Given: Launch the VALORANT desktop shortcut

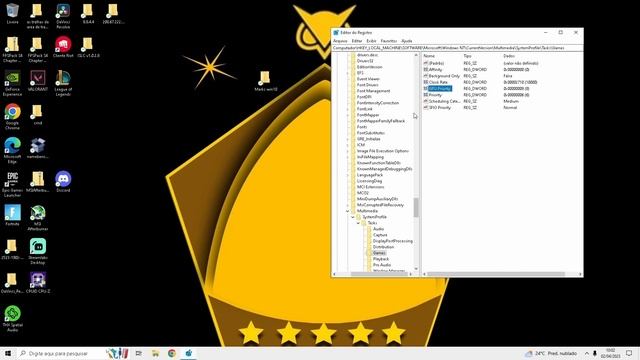Looking at the screenshot, I should tap(38, 80).
